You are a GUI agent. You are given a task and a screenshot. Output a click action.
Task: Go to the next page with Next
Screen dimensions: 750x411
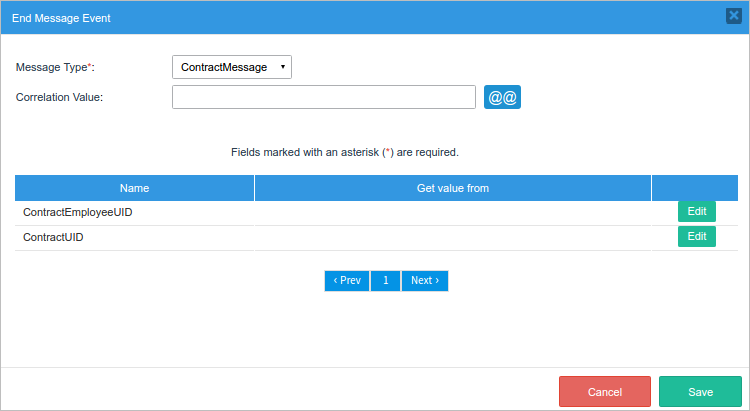pos(425,281)
